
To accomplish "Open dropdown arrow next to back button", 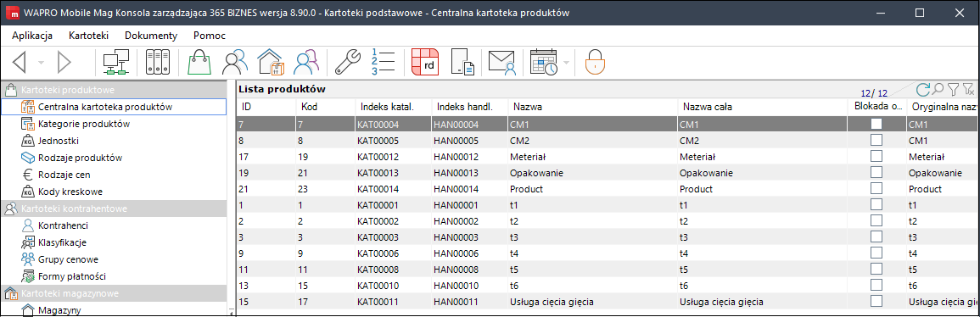I will [x=41, y=63].
